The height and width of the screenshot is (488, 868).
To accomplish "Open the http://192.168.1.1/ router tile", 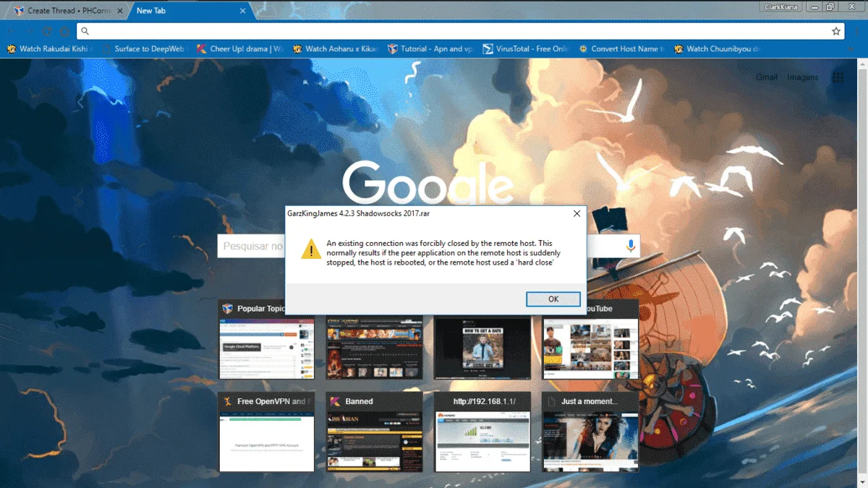I will [x=482, y=432].
